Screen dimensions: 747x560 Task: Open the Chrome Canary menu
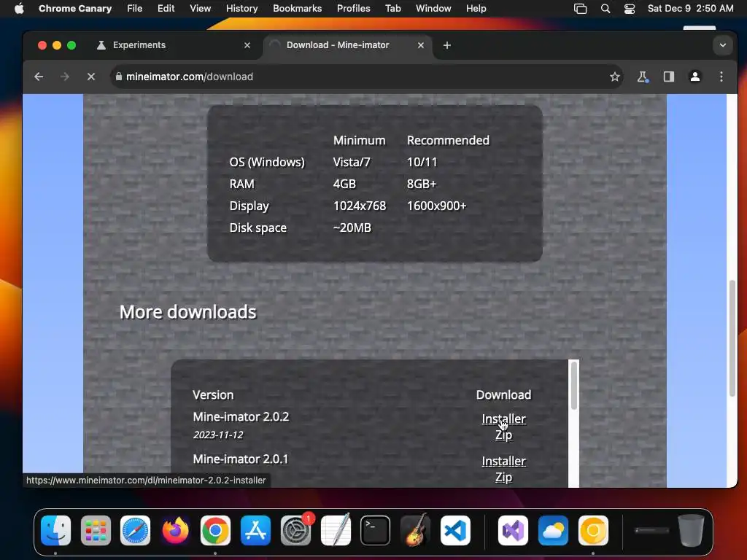(75, 9)
